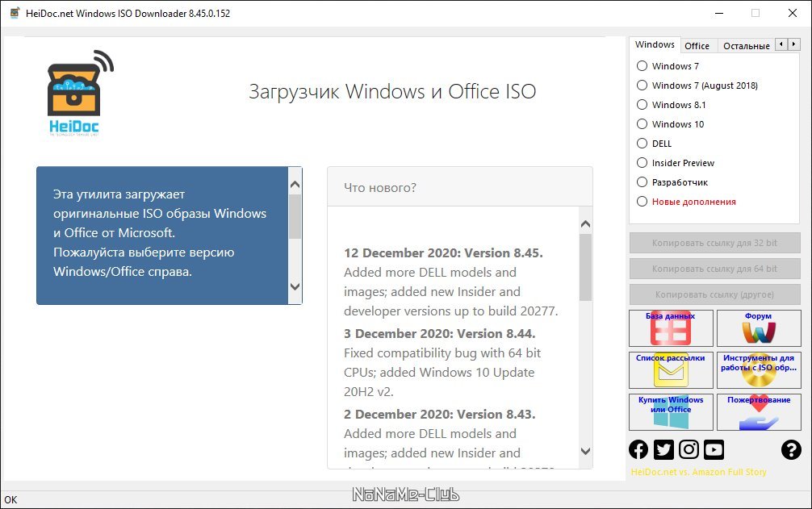Select Windows 7 (August 2018) option
Viewport: 812px width, 509px height.
[x=642, y=86]
